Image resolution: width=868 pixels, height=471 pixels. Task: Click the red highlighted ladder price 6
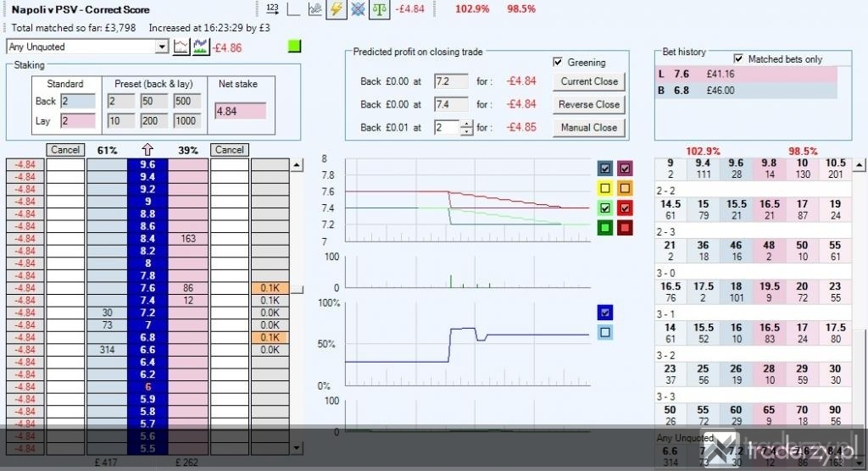point(147,387)
